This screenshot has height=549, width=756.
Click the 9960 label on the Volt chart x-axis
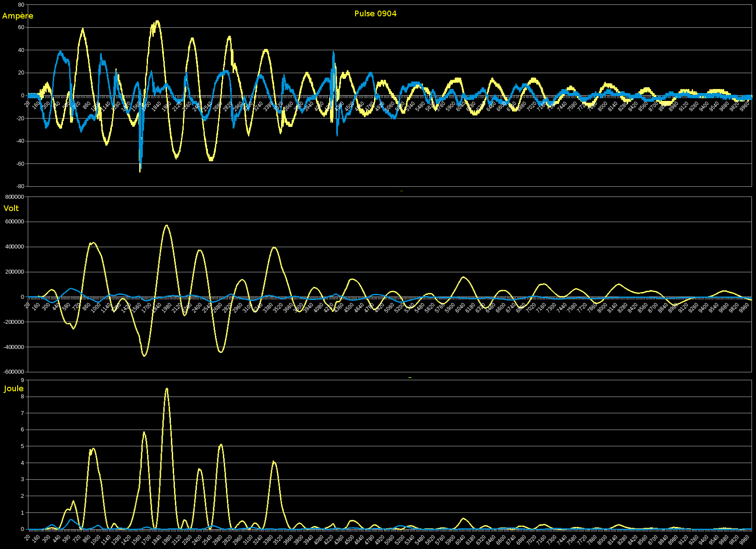[x=744, y=308]
